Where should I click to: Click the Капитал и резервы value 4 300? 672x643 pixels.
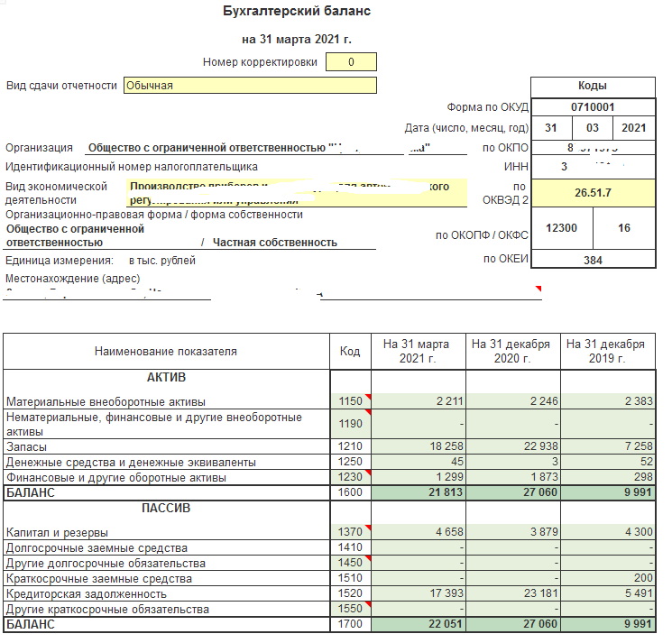[x=608, y=533]
